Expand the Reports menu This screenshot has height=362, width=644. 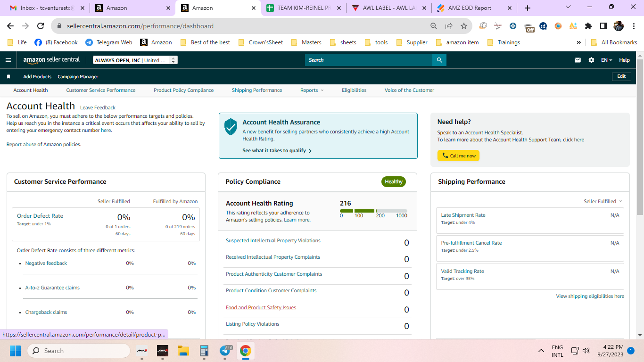tap(312, 90)
